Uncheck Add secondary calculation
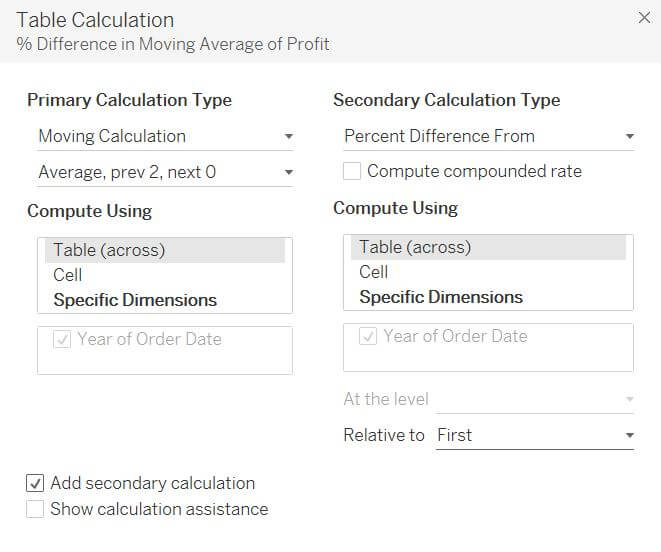 (35, 483)
